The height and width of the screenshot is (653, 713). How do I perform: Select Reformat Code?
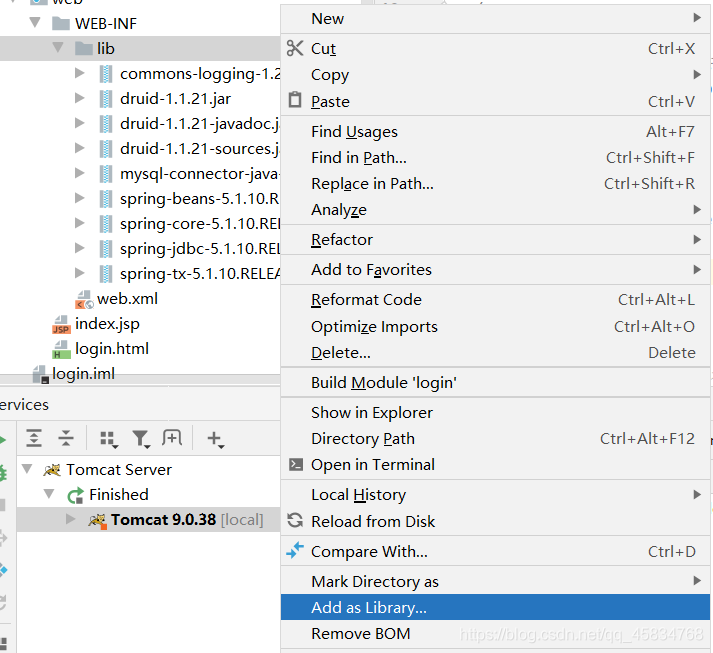click(x=495, y=300)
